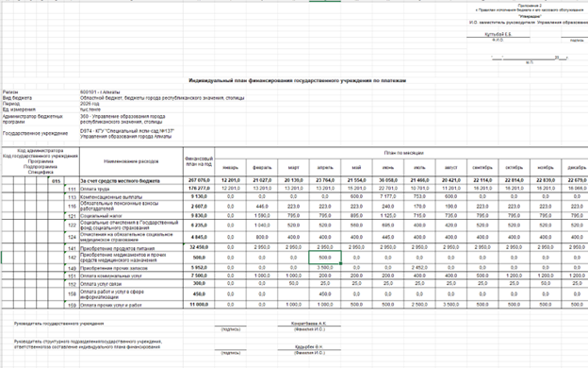
Task: Click the 'Финансовый план на год' header
Action: [x=199, y=161]
